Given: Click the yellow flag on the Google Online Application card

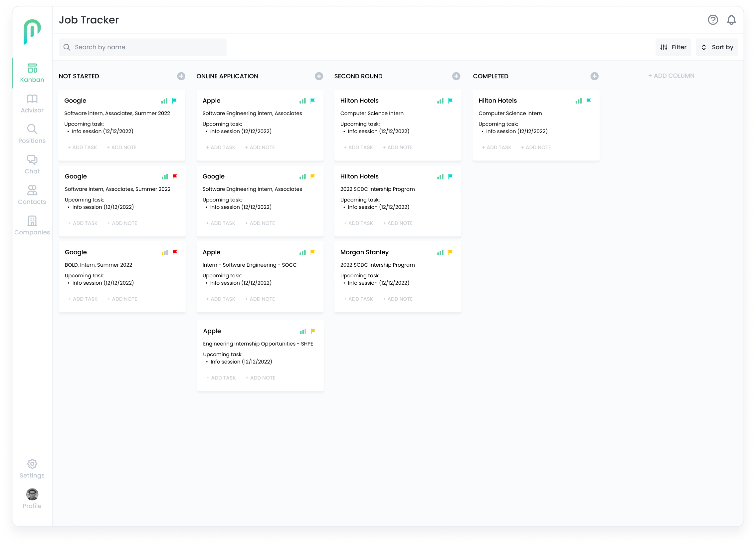Looking at the screenshot, I should click(x=312, y=176).
